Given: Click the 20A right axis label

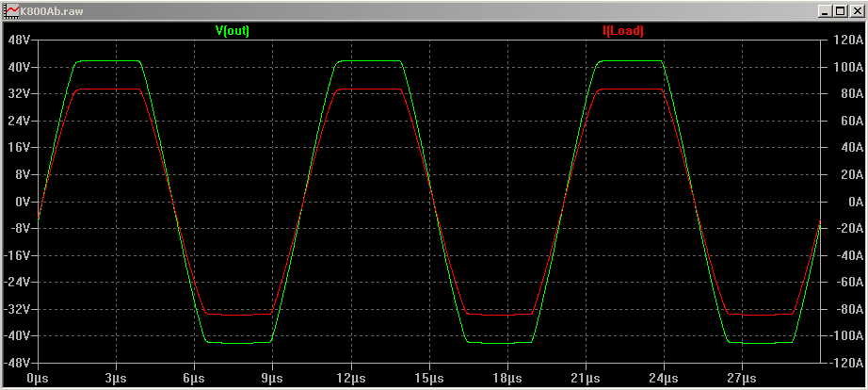Looking at the screenshot, I should [x=854, y=174].
